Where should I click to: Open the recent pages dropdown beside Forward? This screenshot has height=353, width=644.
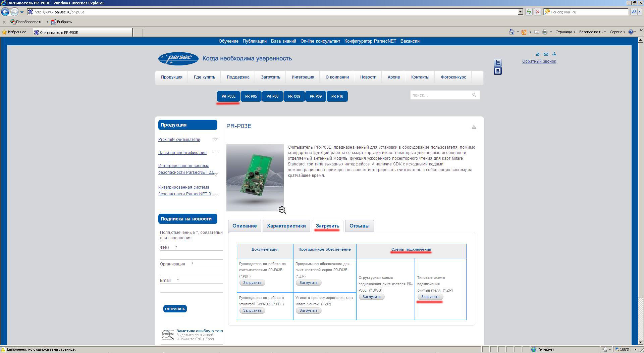pos(22,12)
